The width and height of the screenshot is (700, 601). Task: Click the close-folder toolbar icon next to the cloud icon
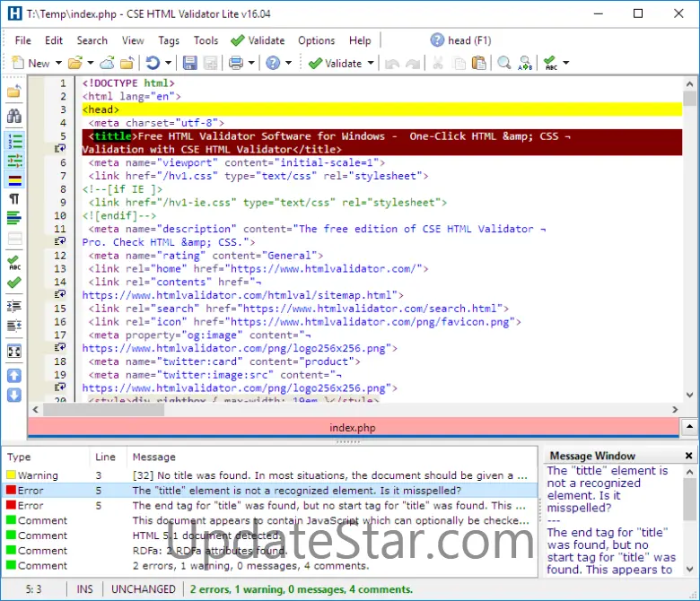127,63
